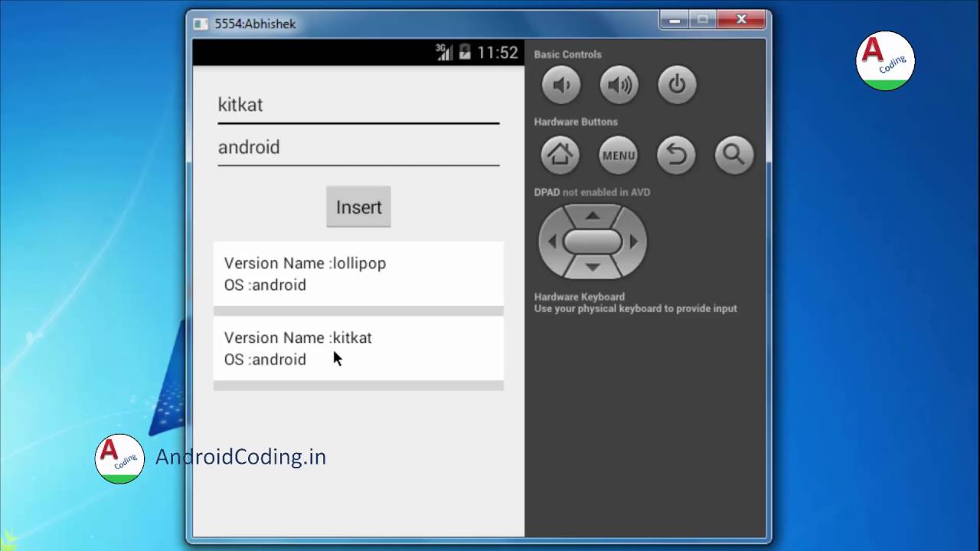The image size is (980, 551).
Task: Raise the volume with the volume-up icon
Action: (619, 85)
